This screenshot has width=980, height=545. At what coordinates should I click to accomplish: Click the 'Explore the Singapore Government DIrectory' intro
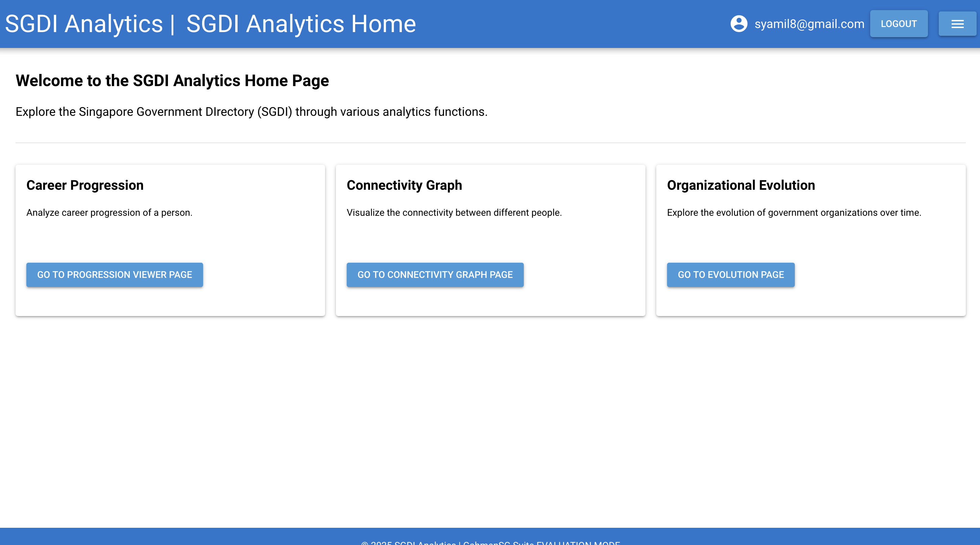pyautogui.click(x=251, y=112)
